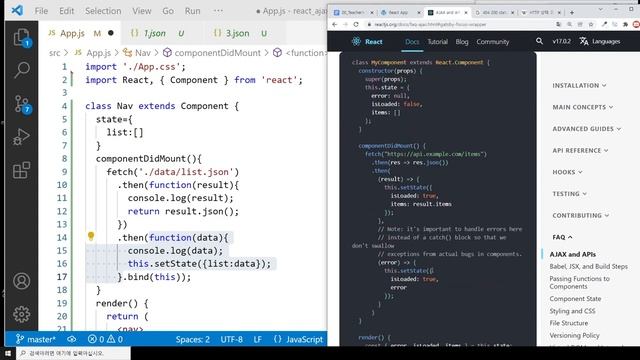Expand the MAIN CONCEPTS docs section

[x=583, y=107]
